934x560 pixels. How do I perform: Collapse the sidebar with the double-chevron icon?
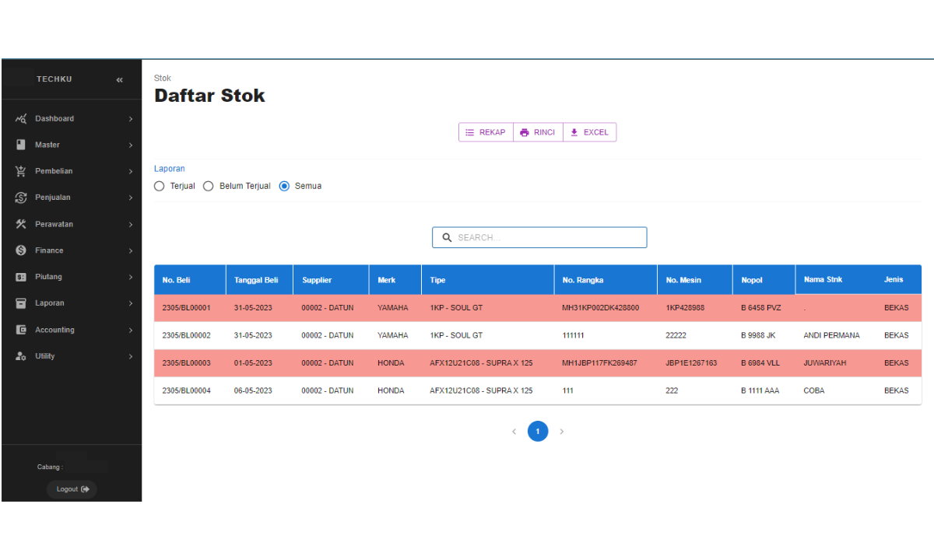pos(119,80)
